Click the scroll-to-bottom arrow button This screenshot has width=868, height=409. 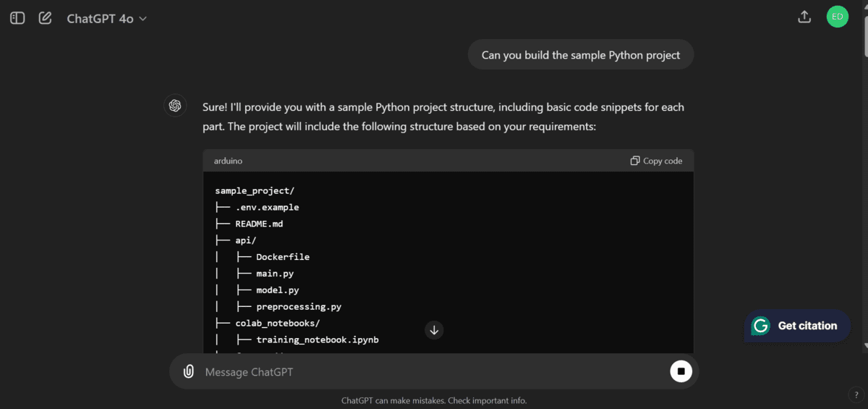point(434,330)
